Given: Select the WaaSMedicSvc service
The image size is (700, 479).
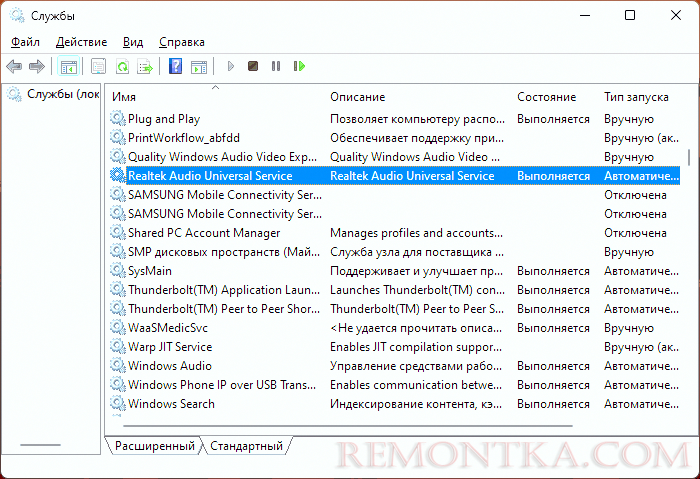Looking at the screenshot, I should point(168,328).
